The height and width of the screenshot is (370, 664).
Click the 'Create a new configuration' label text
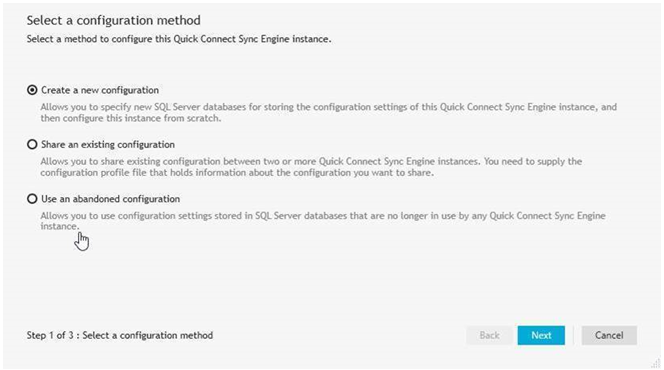coord(100,90)
